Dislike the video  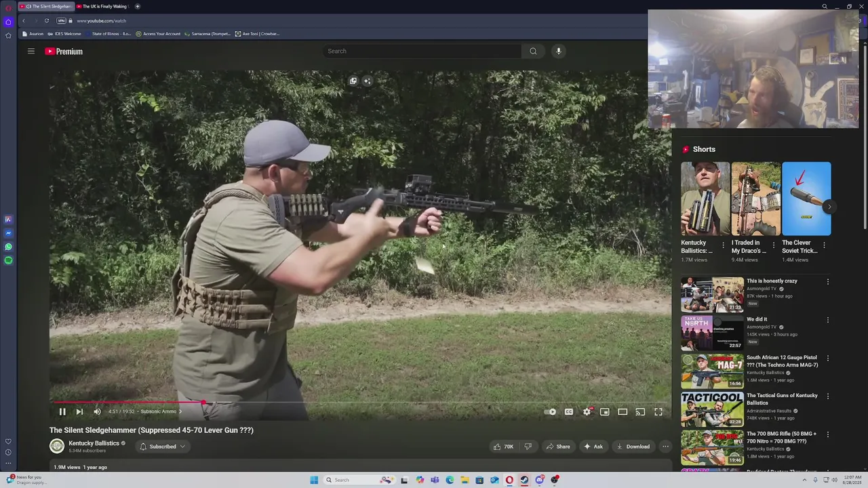[528, 447]
